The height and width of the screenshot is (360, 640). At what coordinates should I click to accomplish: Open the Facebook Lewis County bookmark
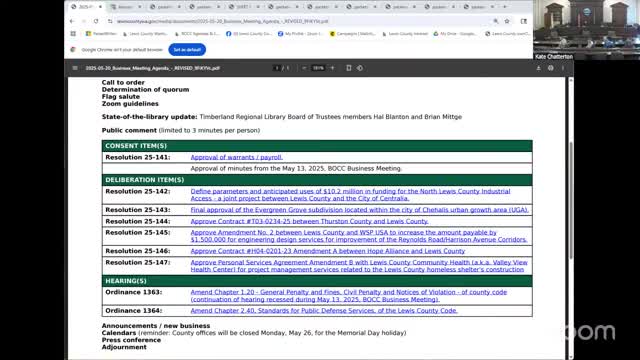(x=249, y=34)
